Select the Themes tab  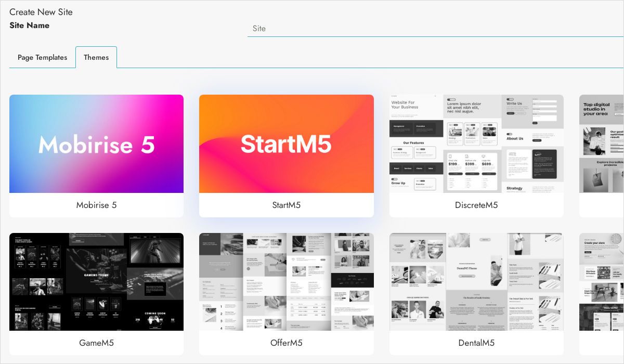tap(96, 57)
